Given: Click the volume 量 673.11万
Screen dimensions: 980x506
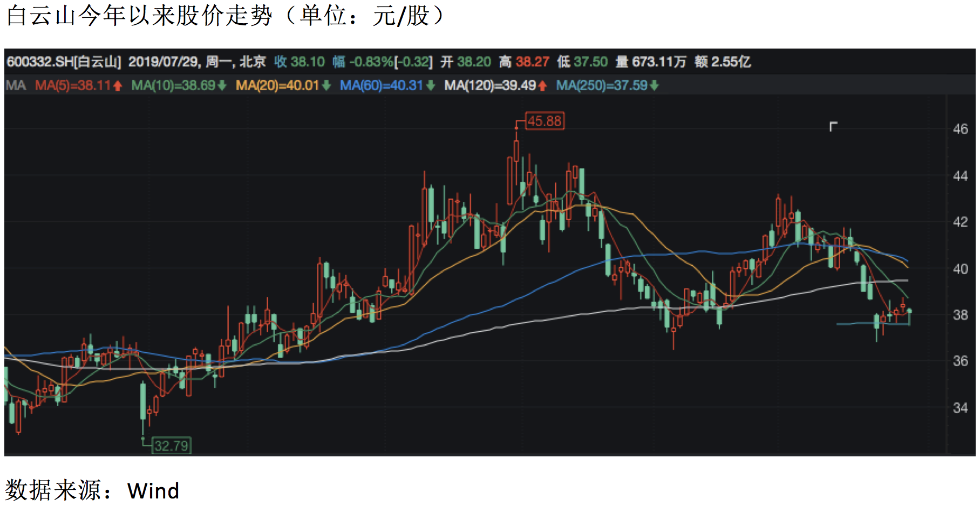Looking at the screenshot, I should click(x=651, y=62).
